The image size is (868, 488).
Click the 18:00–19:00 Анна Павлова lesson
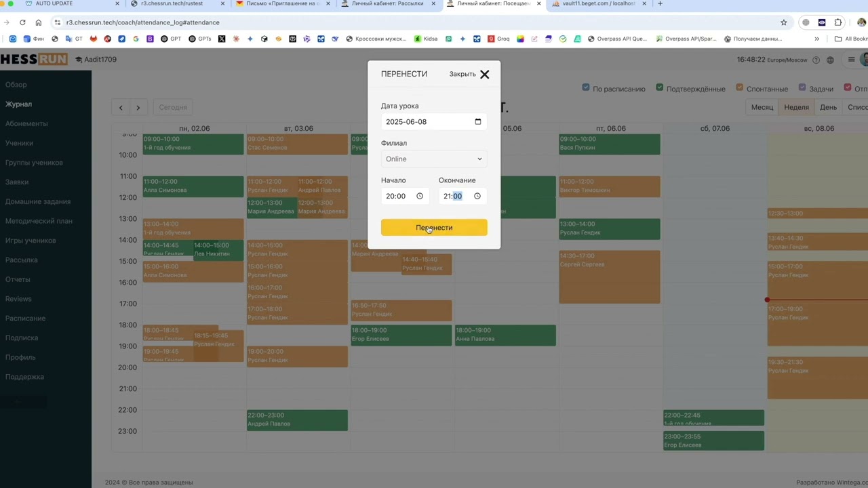click(x=505, y=335)
